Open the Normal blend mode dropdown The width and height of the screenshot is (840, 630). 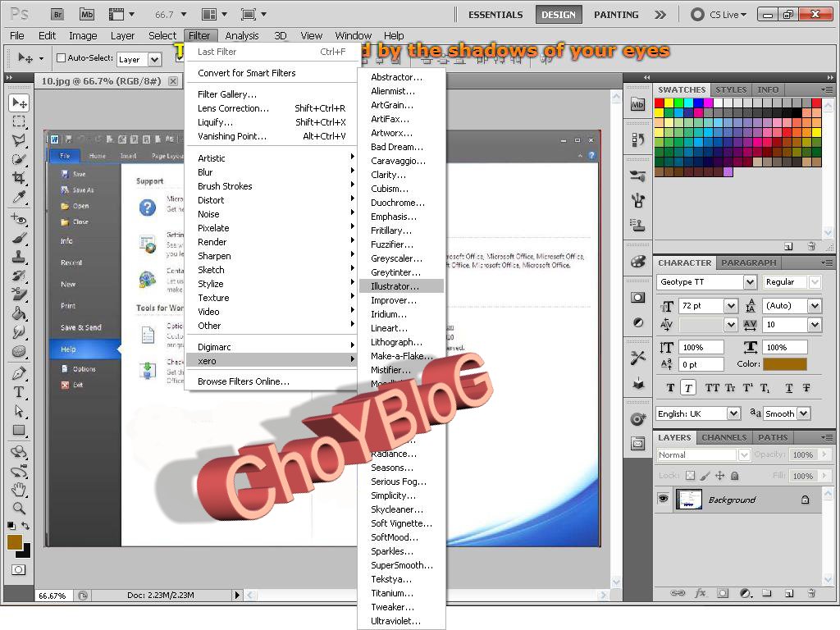pyautogui.click(x=744, y=454)
